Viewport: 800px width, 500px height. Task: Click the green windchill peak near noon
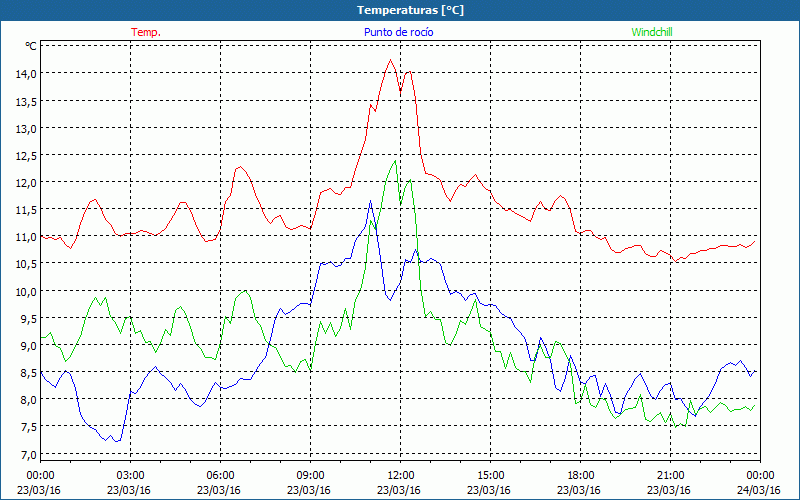[x=395, y=161]
